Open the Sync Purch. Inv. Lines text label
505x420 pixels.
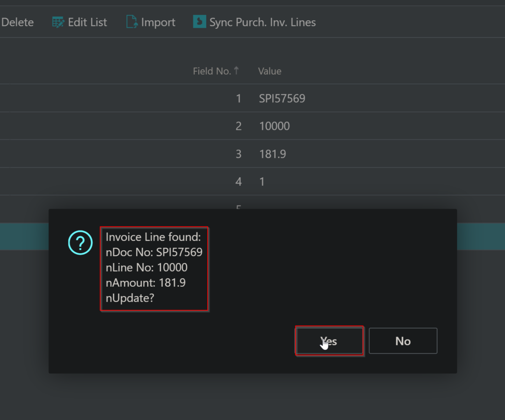point(262,22)
